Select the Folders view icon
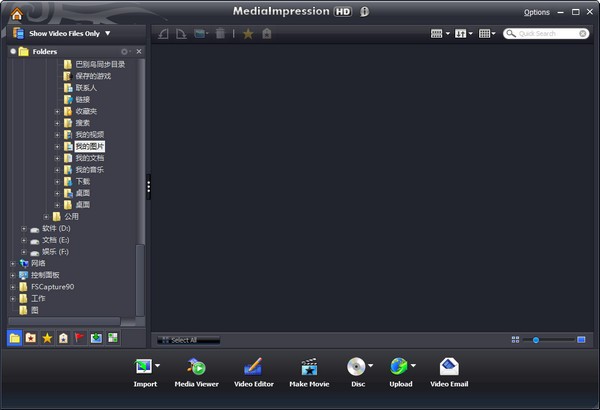The height and width of the screenshot is (410, 600). [15, 338]
